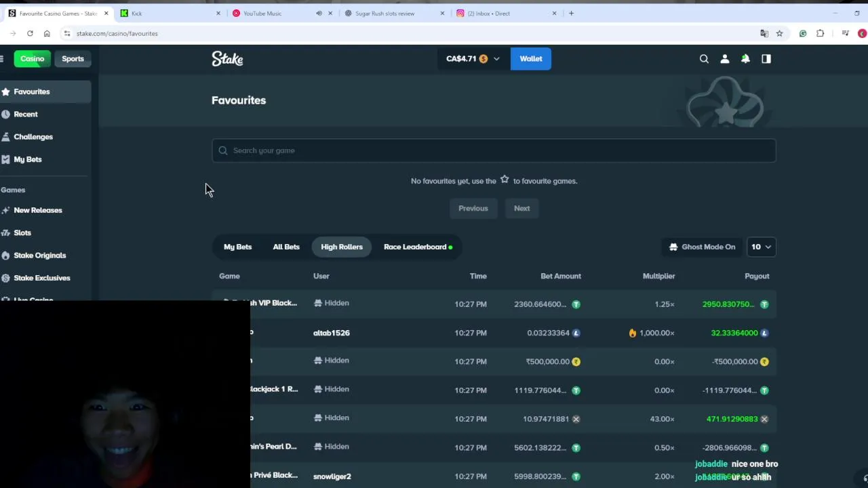
Task: Click the Next page button
Action: pyautogui.click(x=522, y=208)
